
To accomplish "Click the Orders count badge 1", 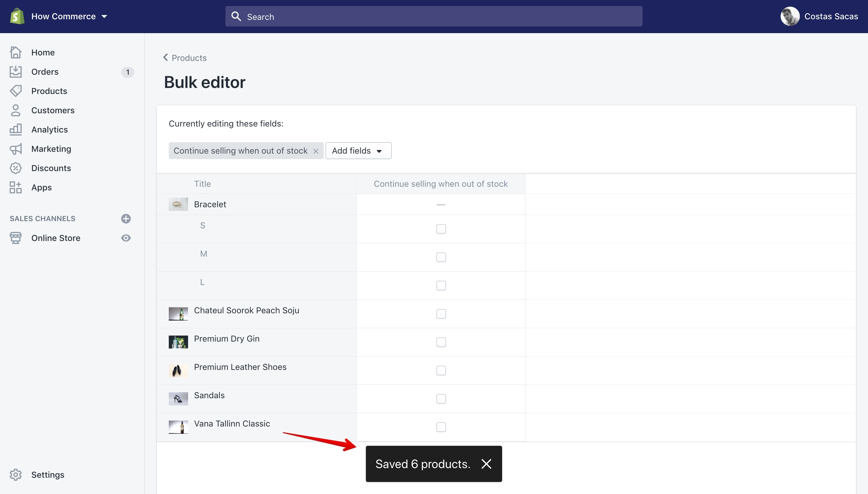I will (x=127, y=72).
